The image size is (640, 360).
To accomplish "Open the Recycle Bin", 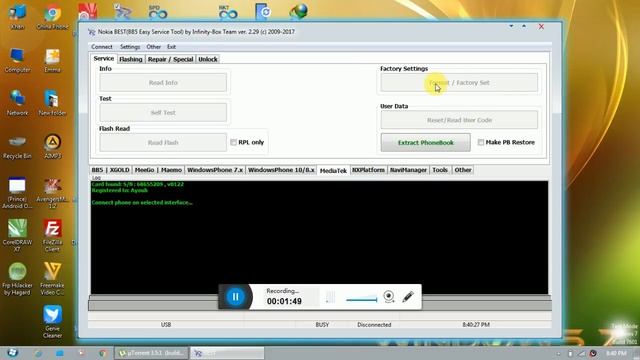I will coord(17,146).
